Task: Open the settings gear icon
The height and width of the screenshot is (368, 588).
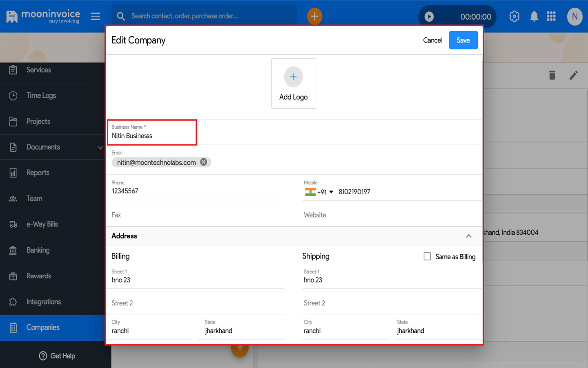Action: (x=514, y=16)
